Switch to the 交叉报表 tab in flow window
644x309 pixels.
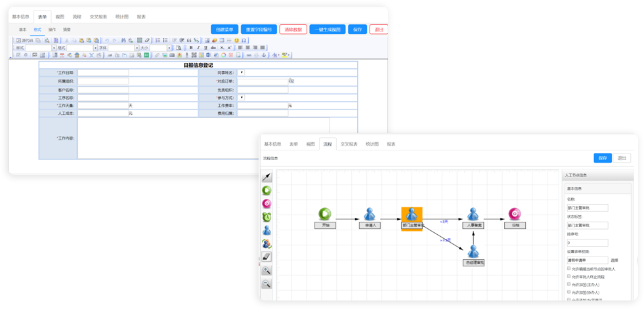pos(349,144)
